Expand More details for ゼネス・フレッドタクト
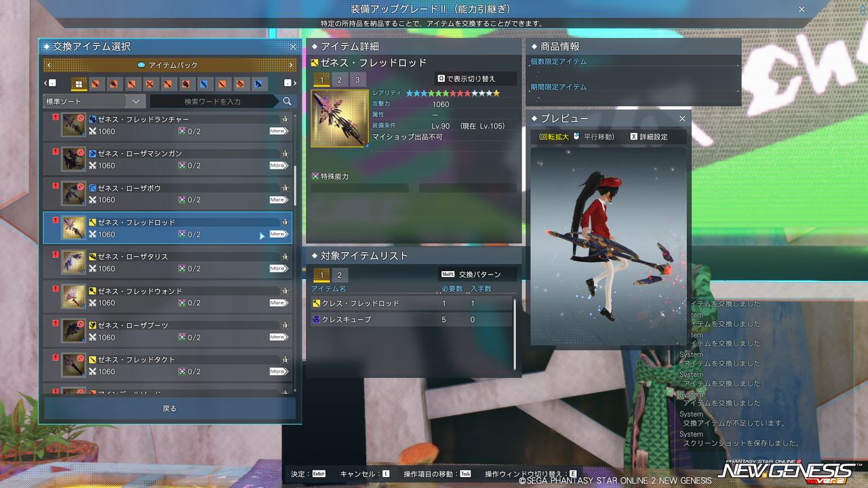This screenshot has width=868, height=488. coord(278,371)
